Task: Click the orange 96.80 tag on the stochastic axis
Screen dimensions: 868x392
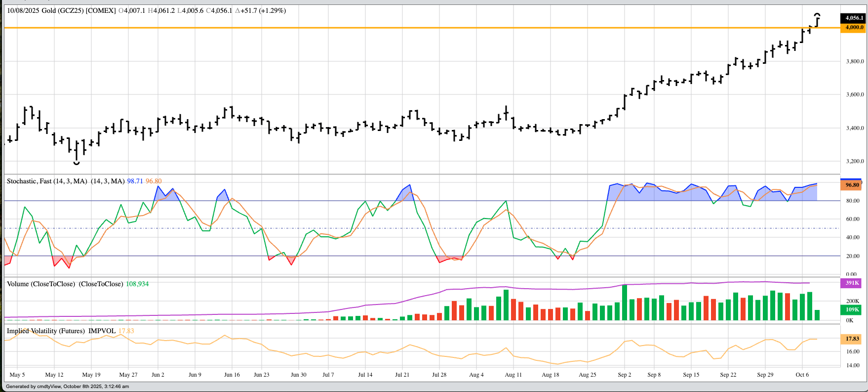Action: coord(852,185)
